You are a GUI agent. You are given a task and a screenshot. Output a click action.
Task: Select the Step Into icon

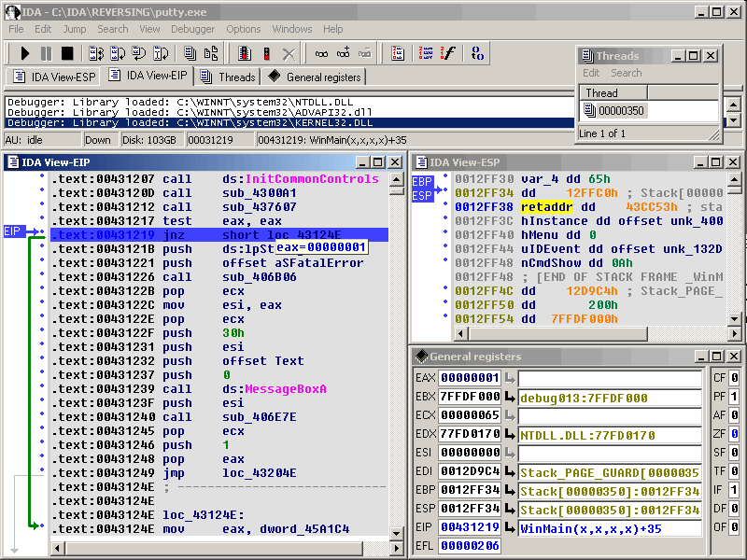94,53
